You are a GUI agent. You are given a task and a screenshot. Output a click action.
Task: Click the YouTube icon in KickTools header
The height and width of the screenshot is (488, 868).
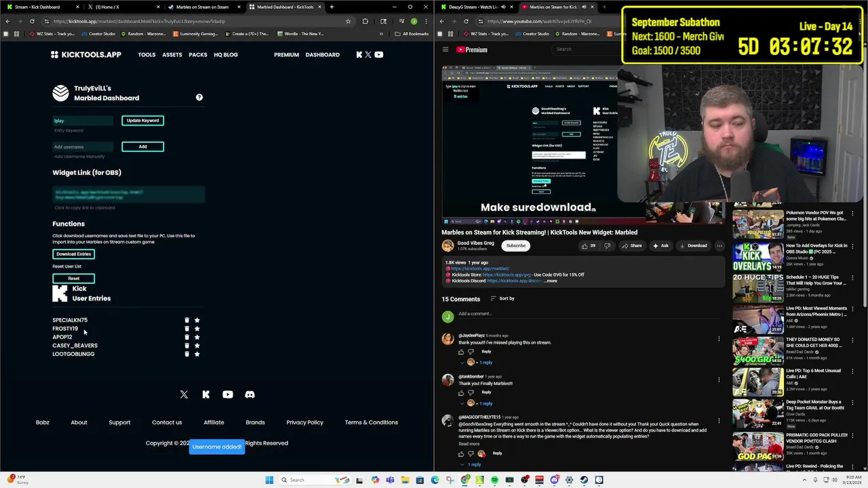click(x=379, y=54)
